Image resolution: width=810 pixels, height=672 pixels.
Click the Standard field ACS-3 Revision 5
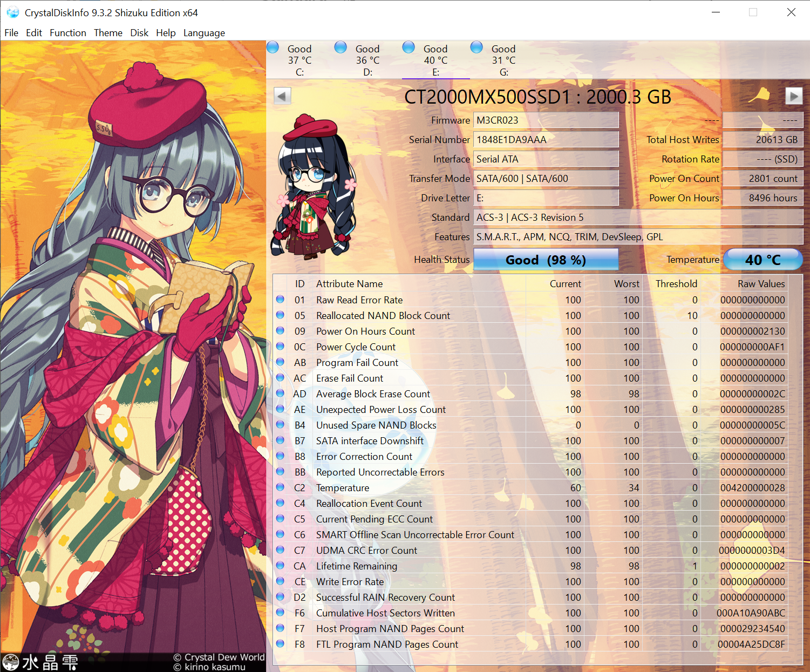(x=638, y=218)
